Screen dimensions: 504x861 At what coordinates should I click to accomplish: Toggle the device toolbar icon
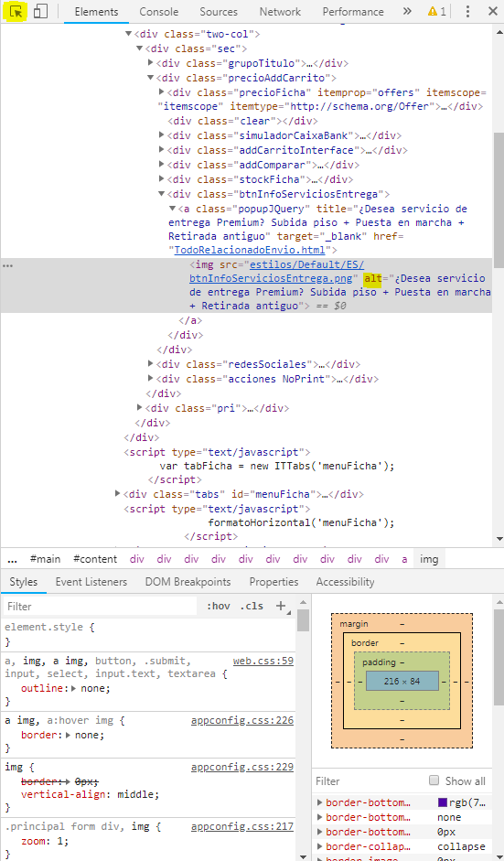click(40, 12)
